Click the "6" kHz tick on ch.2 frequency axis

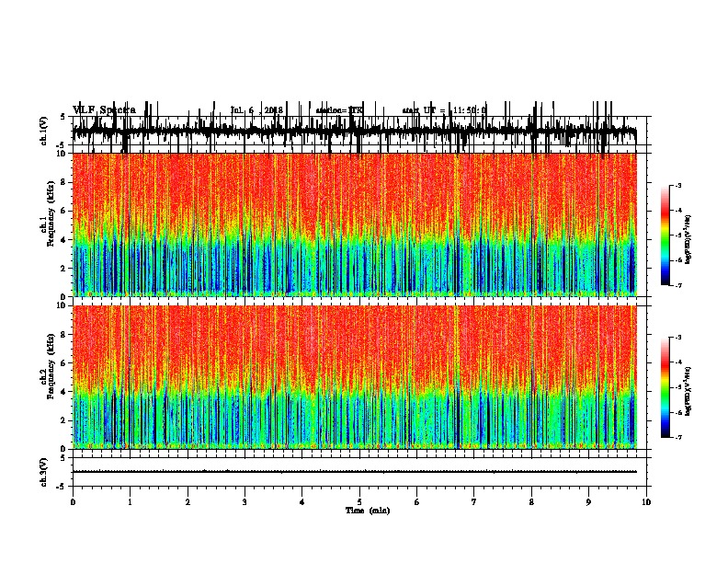coord(64,362)
